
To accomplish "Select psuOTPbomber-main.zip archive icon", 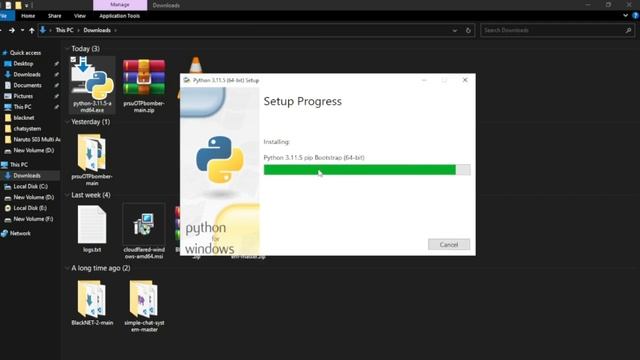I will coord(144,78).
